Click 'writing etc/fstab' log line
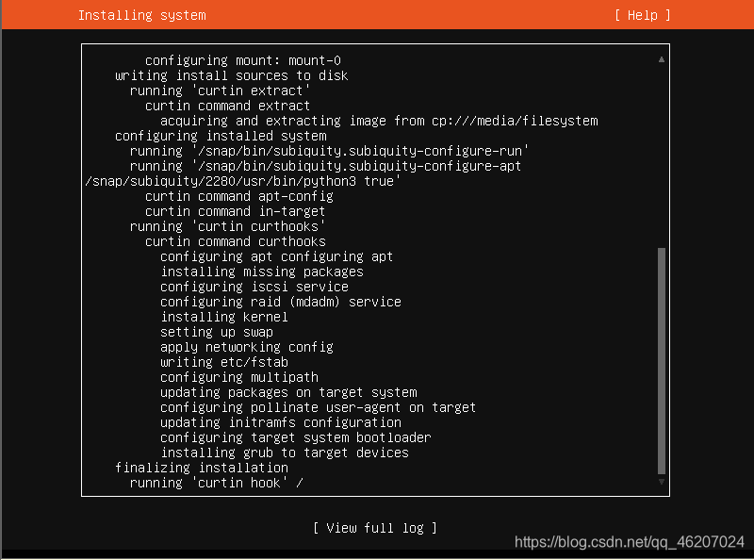 coord(224,362)
